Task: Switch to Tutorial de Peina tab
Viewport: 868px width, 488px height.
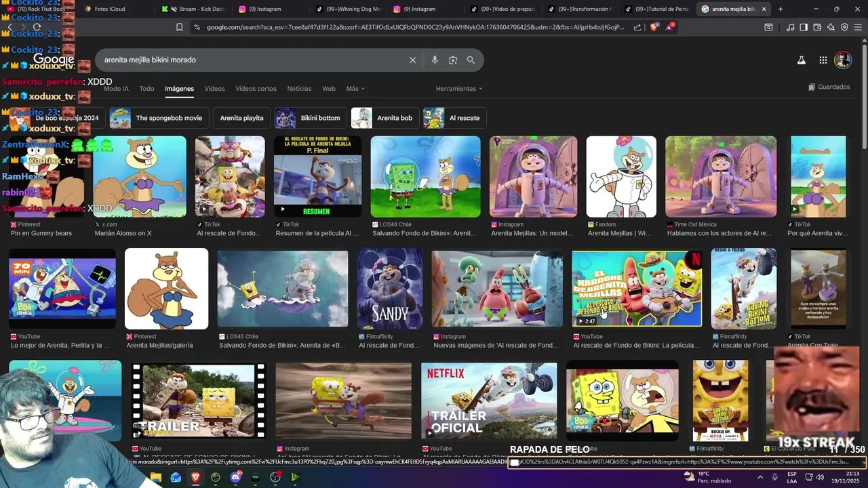Action: click(x=658, y=9)
